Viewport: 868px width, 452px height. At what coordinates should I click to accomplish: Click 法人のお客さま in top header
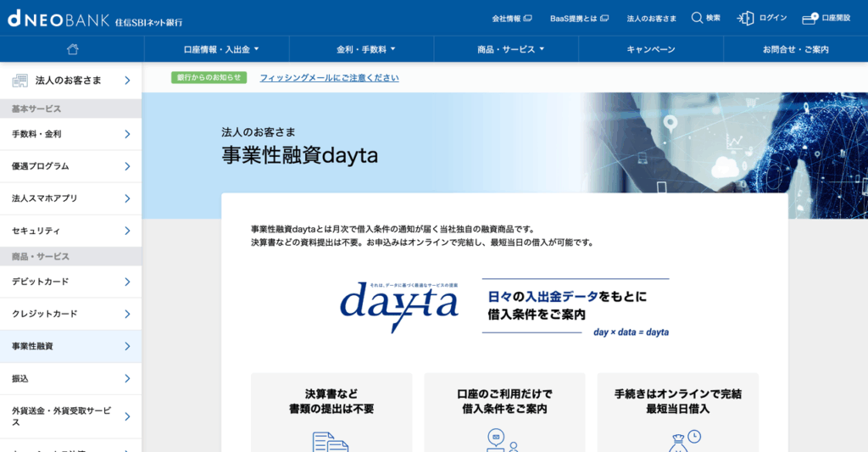(x=652, y=19)
